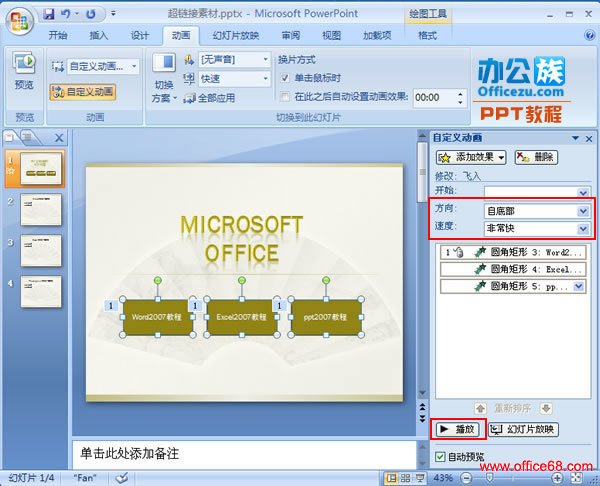The image size is (600, 486).
Task: Select slide 4 thumbnail
Action: pyautogui.click(x=41, y=291)
